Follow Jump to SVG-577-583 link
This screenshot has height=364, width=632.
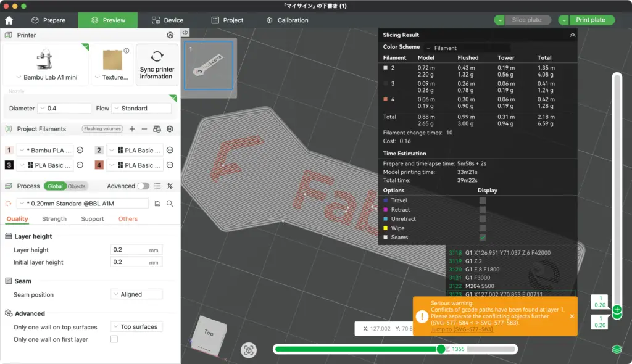[x=462, y=329]
